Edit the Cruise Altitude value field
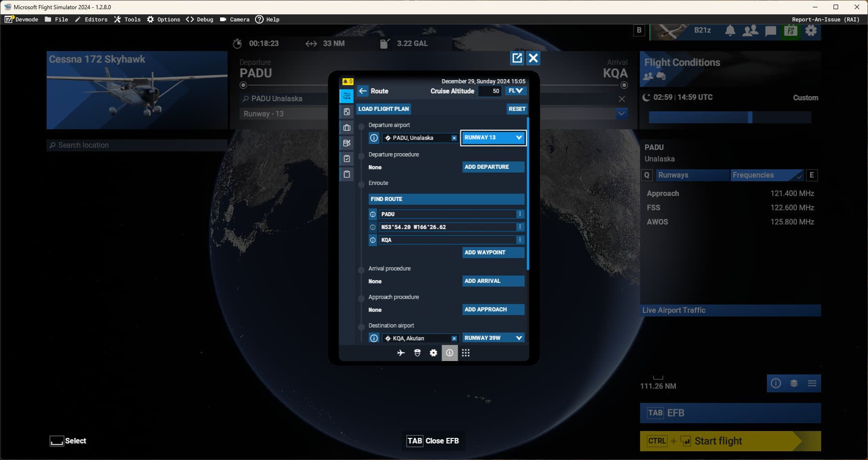 point(490,91)
